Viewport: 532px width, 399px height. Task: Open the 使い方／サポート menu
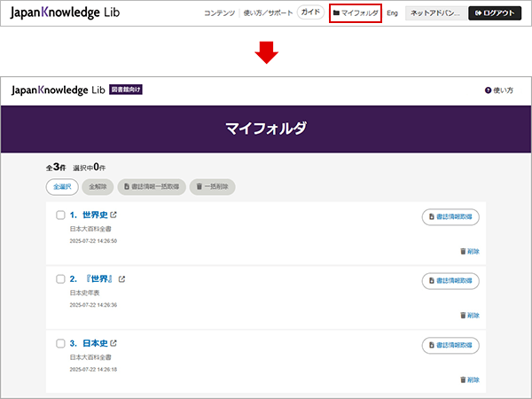[267, 13]
